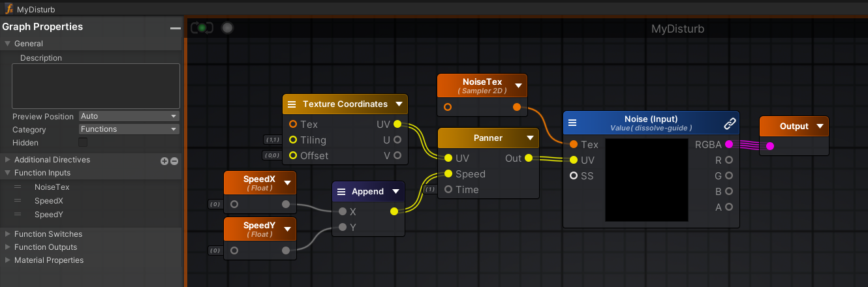868x287 pixels.
Task: Click the Tiling input port
Action: 293,140
